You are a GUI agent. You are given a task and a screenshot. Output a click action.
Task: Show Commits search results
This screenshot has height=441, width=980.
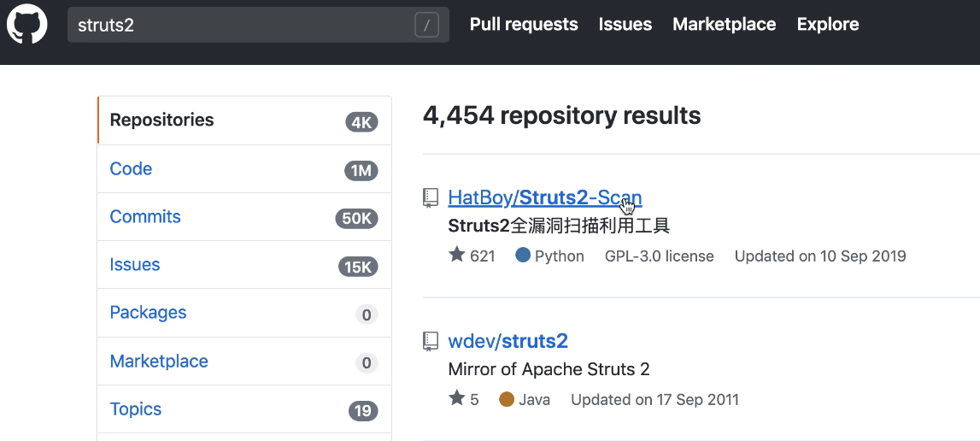[145, 217]
